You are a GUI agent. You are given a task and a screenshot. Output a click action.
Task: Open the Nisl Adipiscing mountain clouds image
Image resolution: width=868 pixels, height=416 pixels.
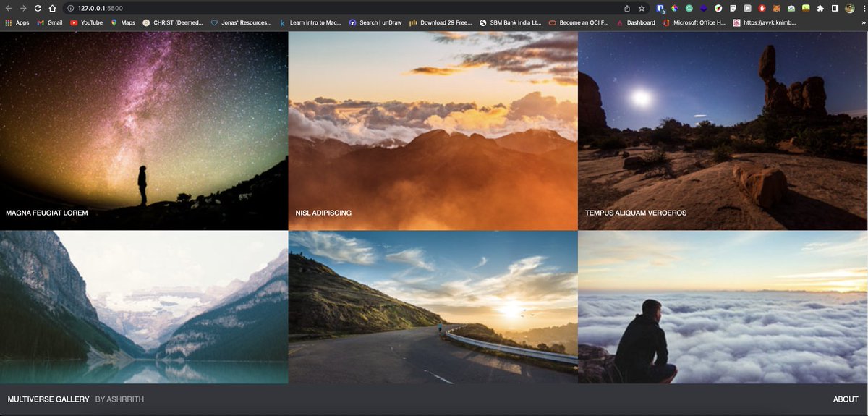click(433, 130)
